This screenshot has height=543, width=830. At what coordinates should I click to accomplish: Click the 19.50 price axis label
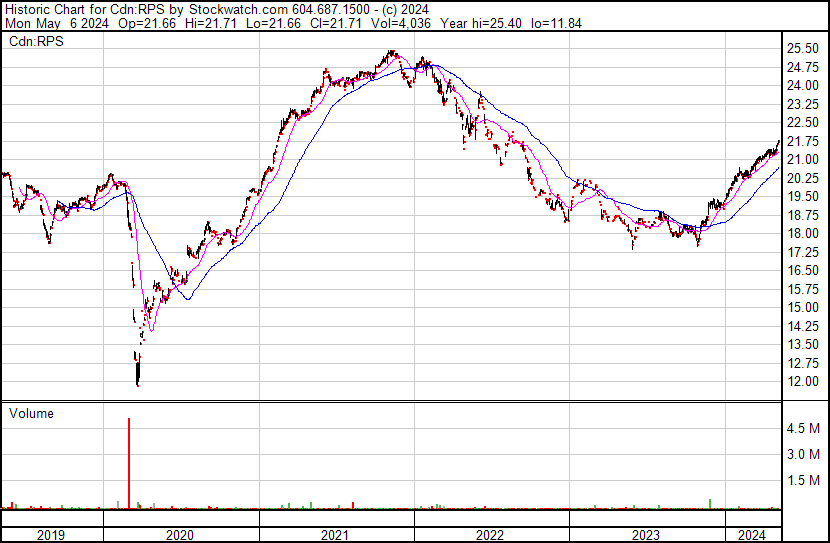803,197
